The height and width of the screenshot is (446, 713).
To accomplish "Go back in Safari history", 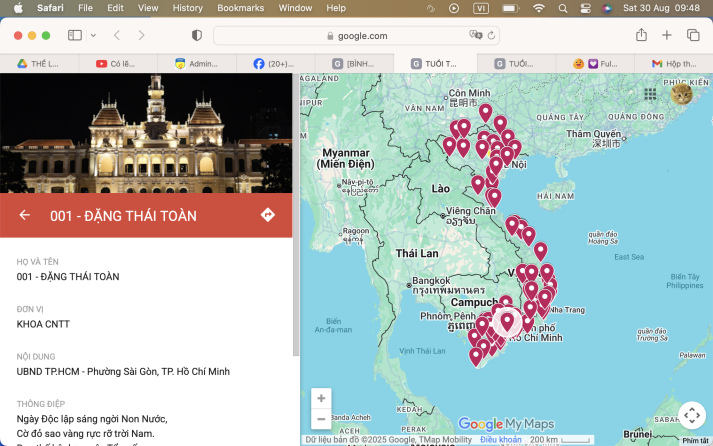I will point(117,35).
